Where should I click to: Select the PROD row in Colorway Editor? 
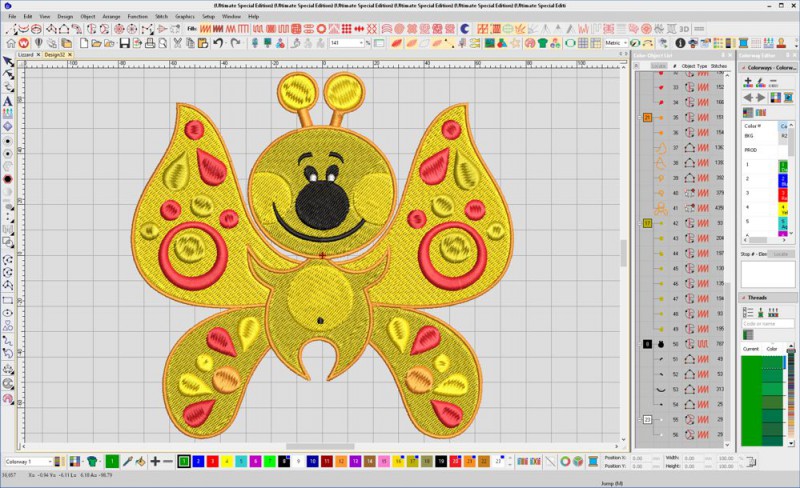[765, 150]
